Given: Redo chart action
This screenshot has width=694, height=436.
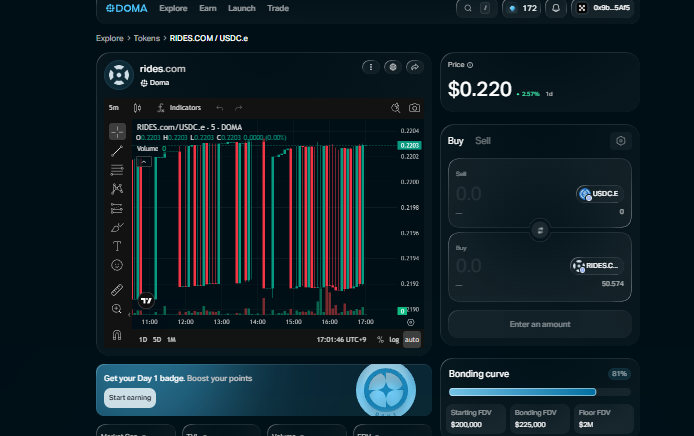Looking at the screenshot, I should 239,108.
